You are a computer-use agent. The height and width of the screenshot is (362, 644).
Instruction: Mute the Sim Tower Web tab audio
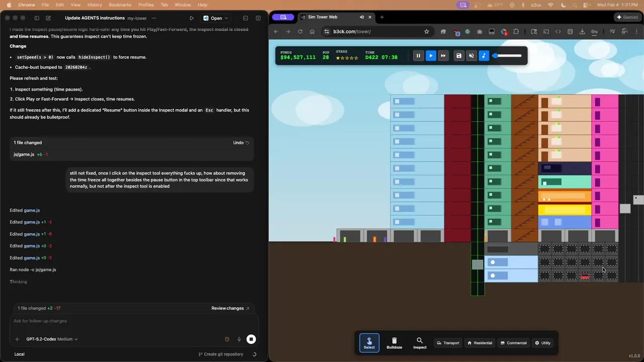pos(361,17)
